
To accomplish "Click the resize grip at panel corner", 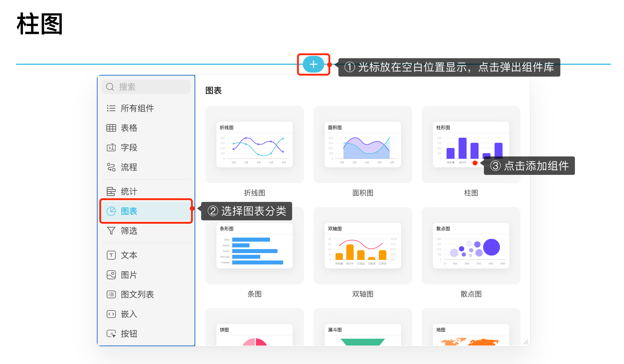I will point(526,342).
